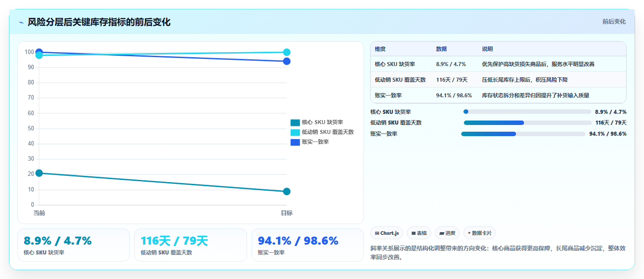Open the 8.9% / 4.7% 核心 SKU 缺货率 stat card
Screen dimensions: 644x279
[74, 245]
